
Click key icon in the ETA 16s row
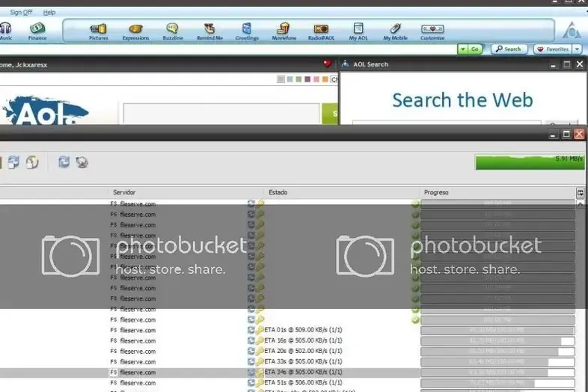pos(260,340)
